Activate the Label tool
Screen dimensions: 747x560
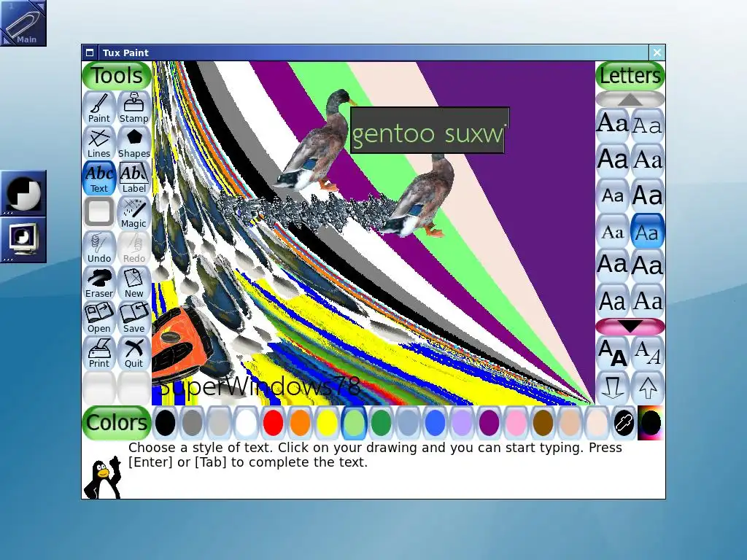point(134,178)
